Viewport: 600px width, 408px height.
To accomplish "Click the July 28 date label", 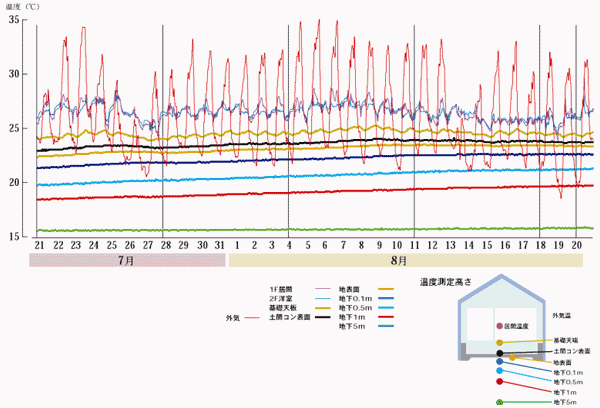I will tap(166, 245).
